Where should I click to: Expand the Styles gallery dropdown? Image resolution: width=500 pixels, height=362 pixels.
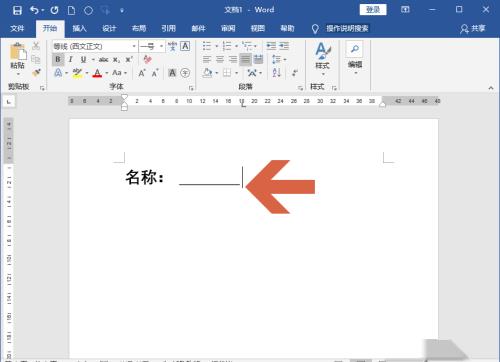pos(322,59)
